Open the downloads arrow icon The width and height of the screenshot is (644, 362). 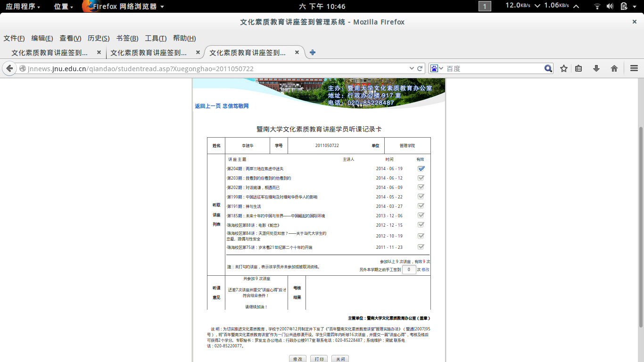[596, 68]
